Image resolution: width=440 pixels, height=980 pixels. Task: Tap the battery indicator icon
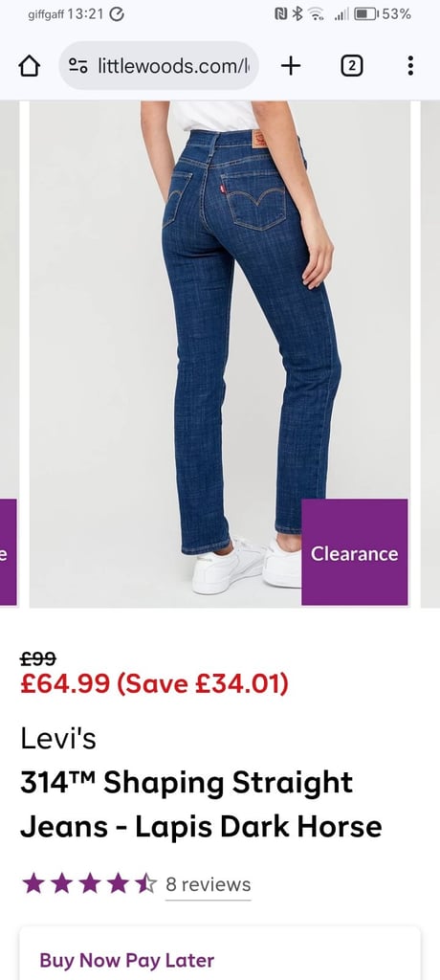(365, 13)
